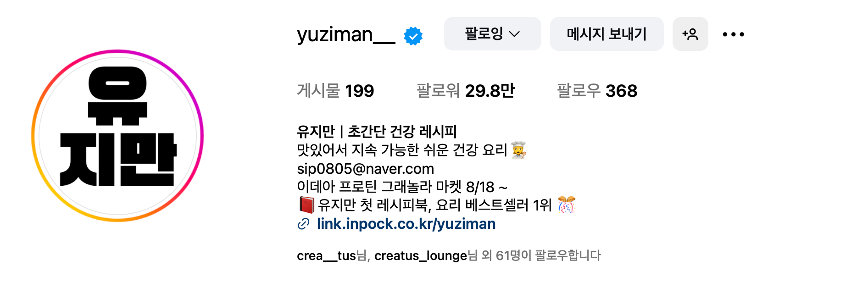This screenshot has height=288, width=868.
Task: Open the crea__tus follower profile link
Action: coord(326,255)
